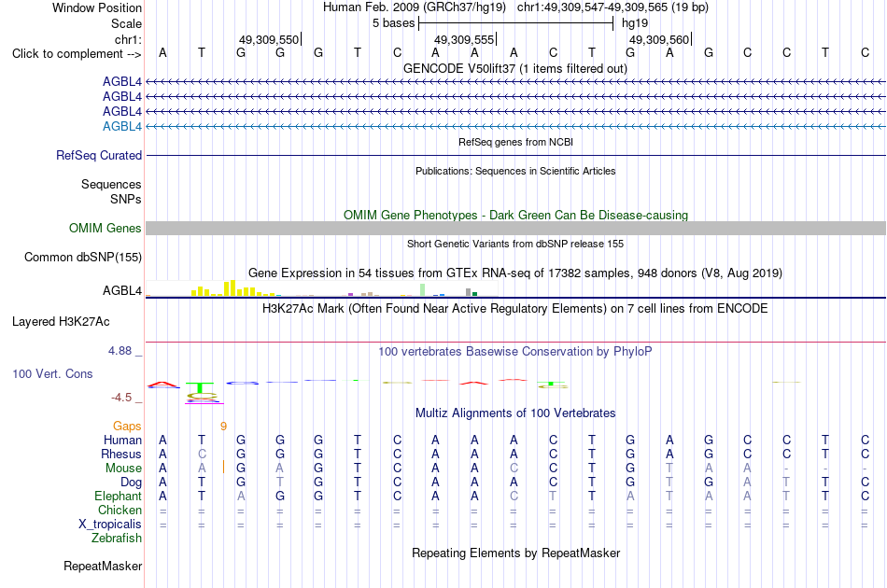Click the 'Click to complement -->' label
The image size is (887, 588).
point(77,54)
